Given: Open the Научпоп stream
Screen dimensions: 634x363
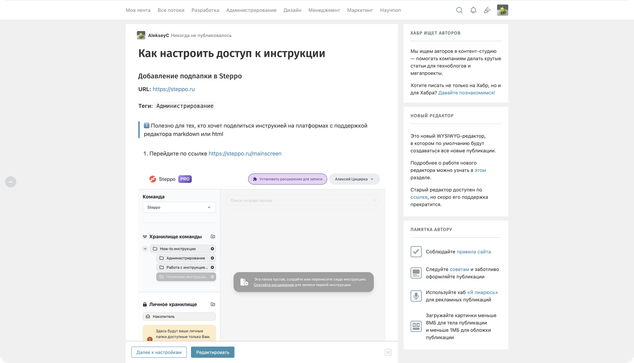Looking at the screenshot, I should coord(390,10).
